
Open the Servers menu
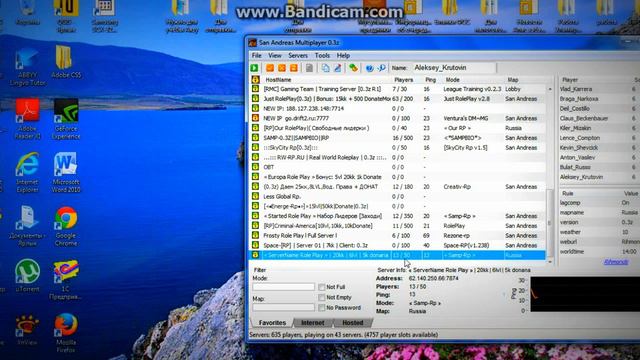(298, 56)
